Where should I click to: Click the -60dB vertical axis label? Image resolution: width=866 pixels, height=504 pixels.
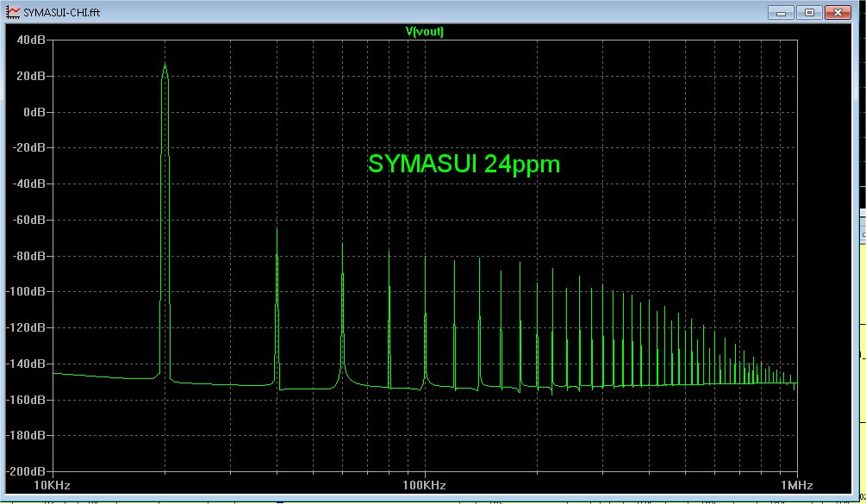pos(28,220)
